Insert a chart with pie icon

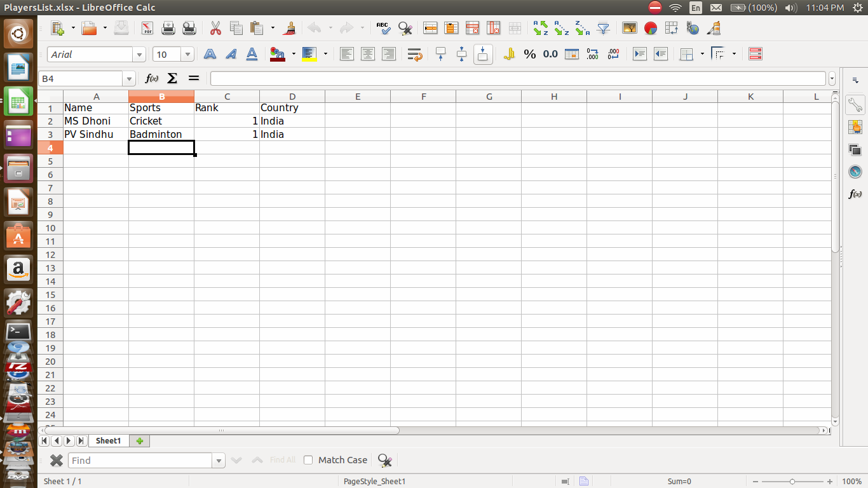(650, 28)
